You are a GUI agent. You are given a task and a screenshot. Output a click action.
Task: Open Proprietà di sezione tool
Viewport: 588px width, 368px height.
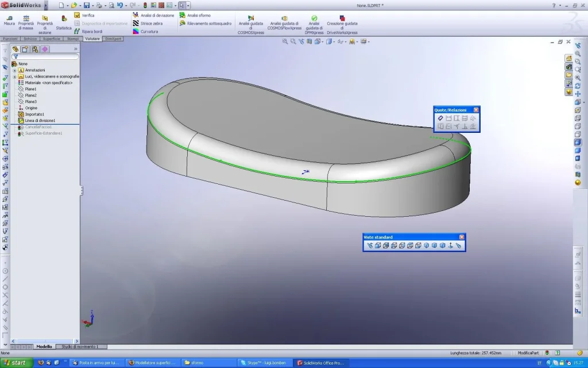coord(45,25)
